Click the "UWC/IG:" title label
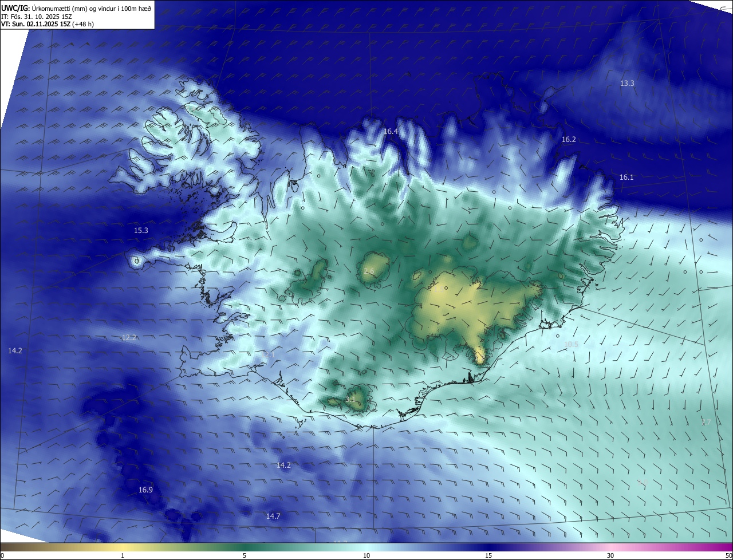The height and width of the screenshot is (560, 733). coord(15,9)
